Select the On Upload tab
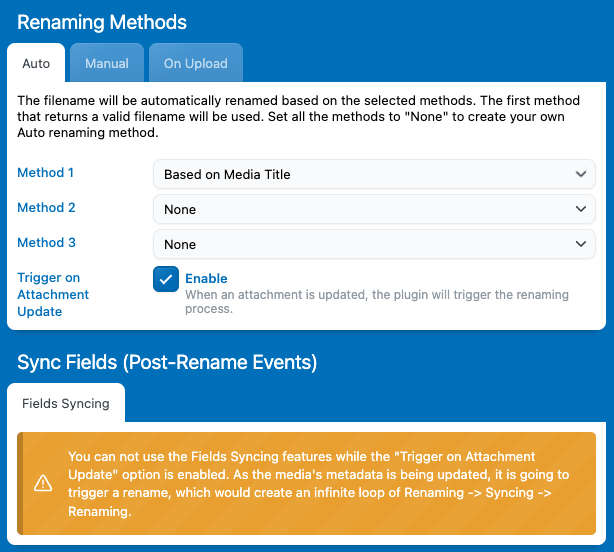614x552 pixels. (195, 63)
